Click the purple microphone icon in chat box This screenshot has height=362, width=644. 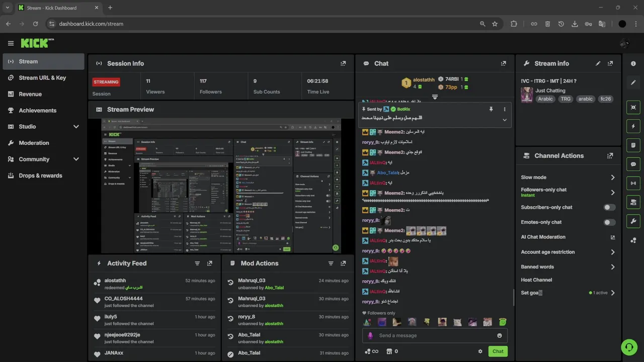(371, 335)
